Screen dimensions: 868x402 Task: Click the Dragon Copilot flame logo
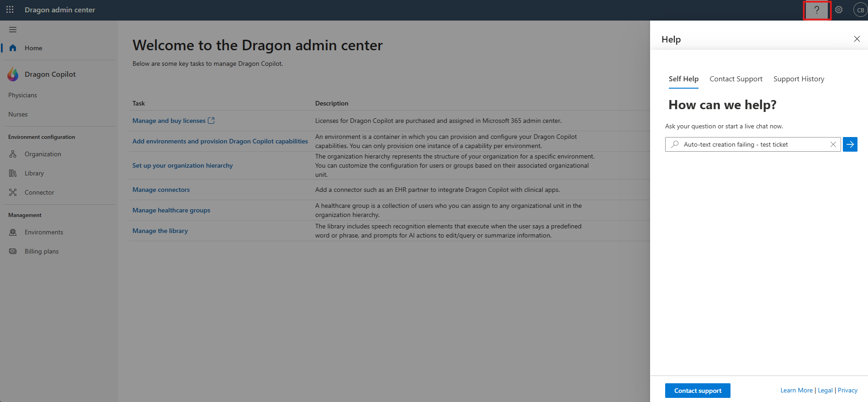[13, 74]
